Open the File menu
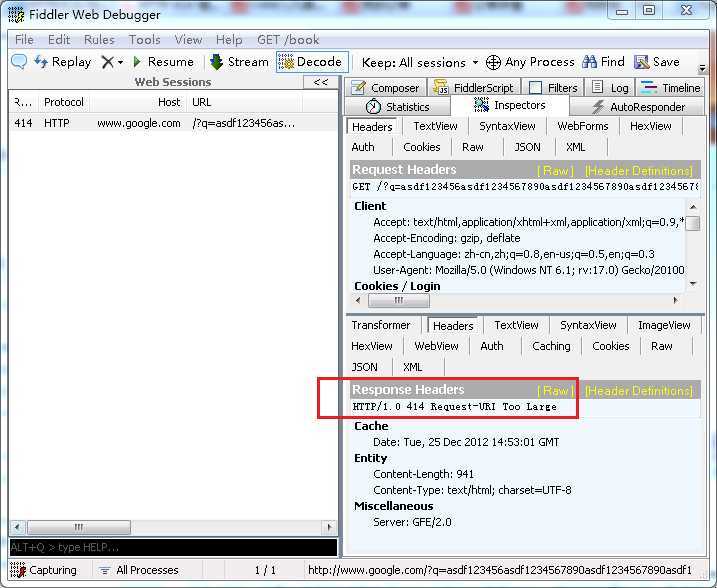 point(24,40)
